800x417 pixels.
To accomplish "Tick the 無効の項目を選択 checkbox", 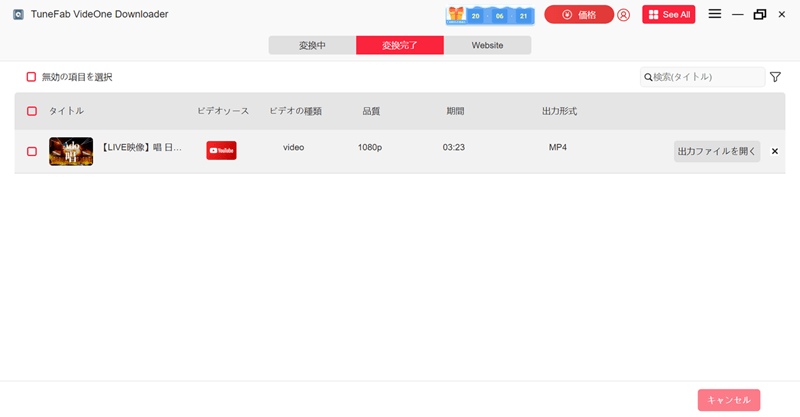I will (31, 77).
